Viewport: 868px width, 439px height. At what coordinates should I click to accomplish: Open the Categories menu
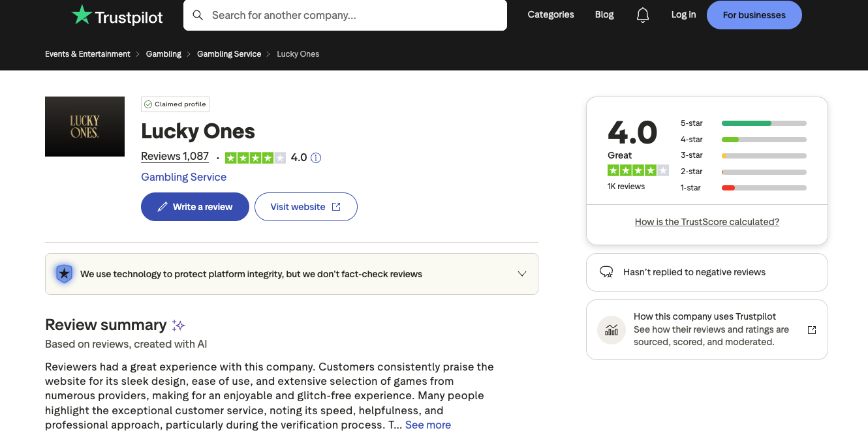click(x=550, y=15)
